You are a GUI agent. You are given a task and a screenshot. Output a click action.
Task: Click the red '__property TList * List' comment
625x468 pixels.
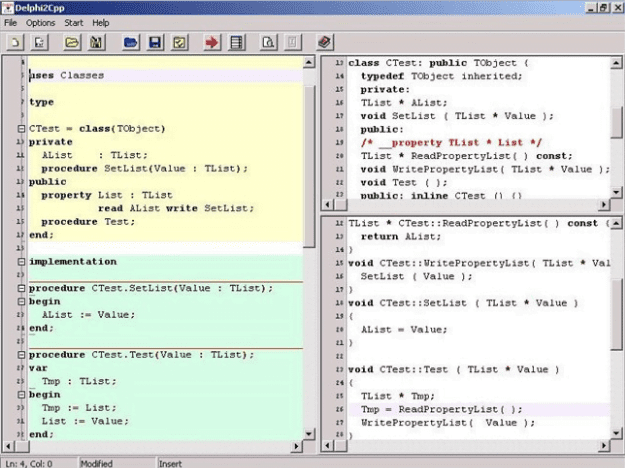(x=451, y=143)
